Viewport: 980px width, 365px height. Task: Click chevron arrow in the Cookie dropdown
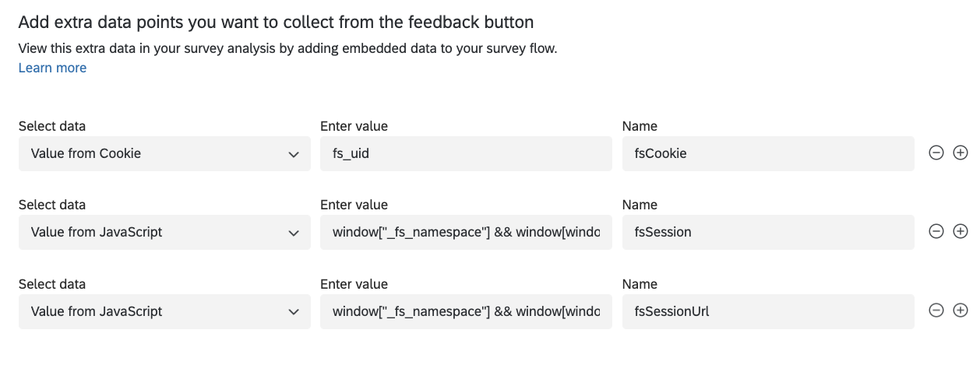point(294,154)
